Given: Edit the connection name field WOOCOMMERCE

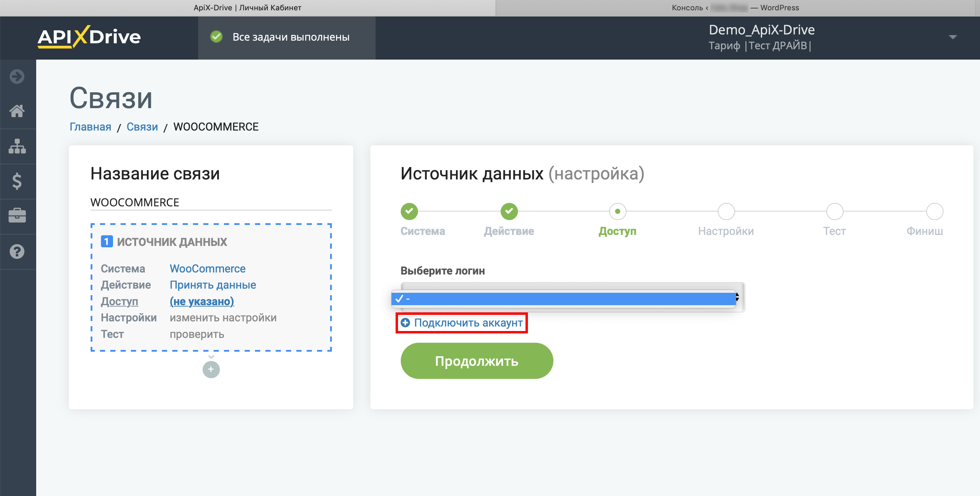Looking at the screenshot, I should pos(211,202).
